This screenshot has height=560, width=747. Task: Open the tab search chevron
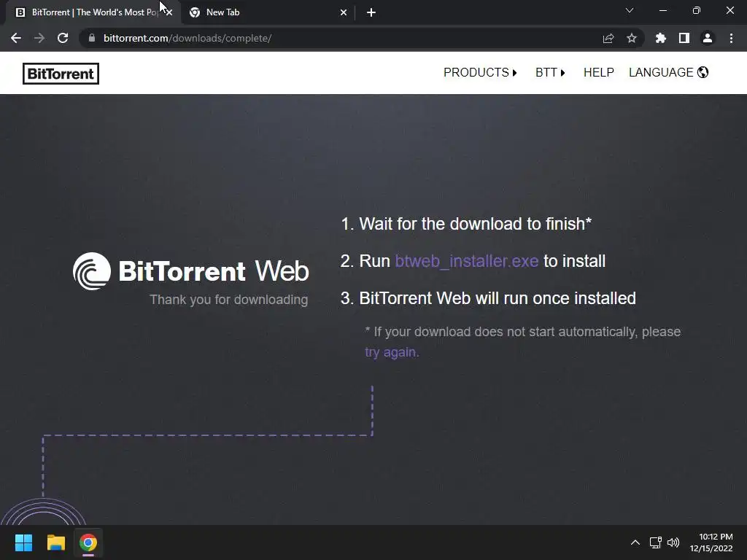coord(630,10)
